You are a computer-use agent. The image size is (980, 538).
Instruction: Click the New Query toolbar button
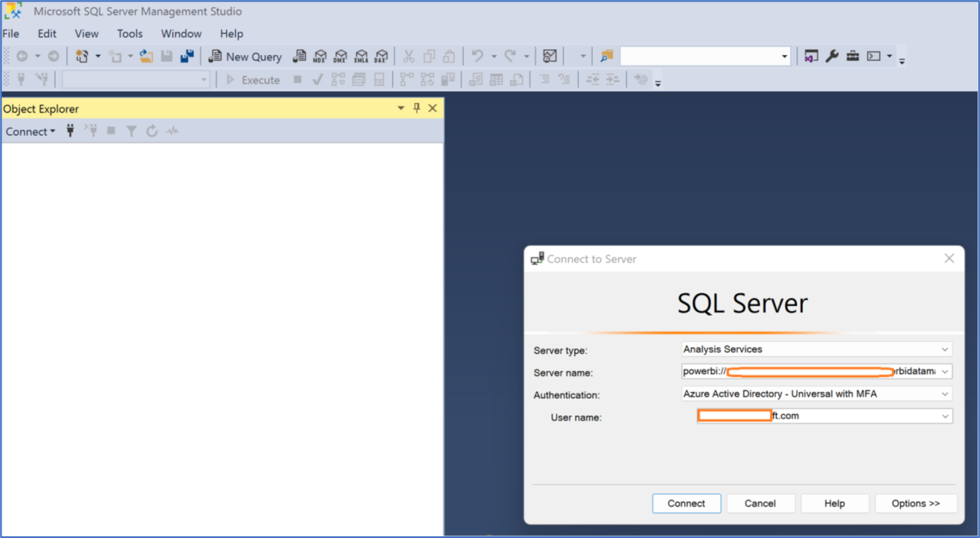click(246, 57)
